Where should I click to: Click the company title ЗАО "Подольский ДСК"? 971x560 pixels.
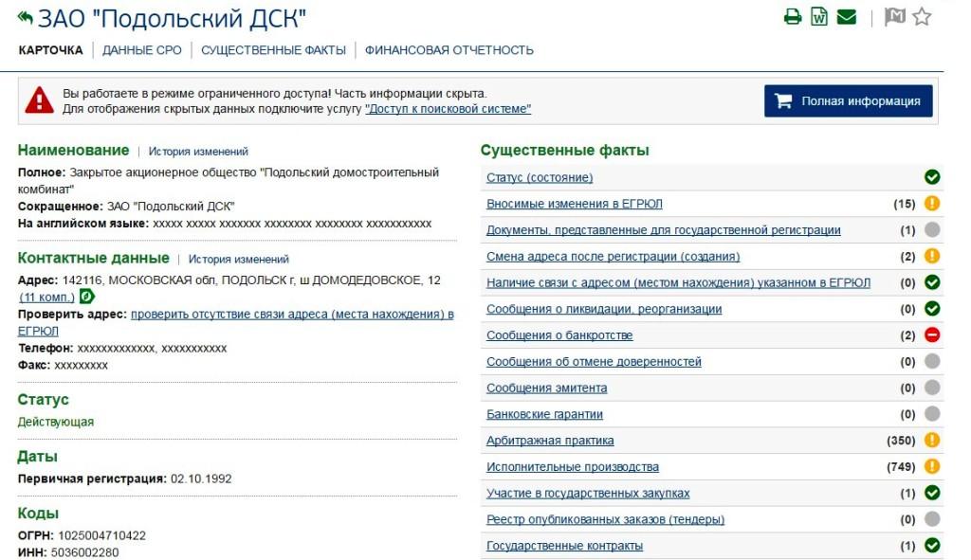tap(172, 19)
